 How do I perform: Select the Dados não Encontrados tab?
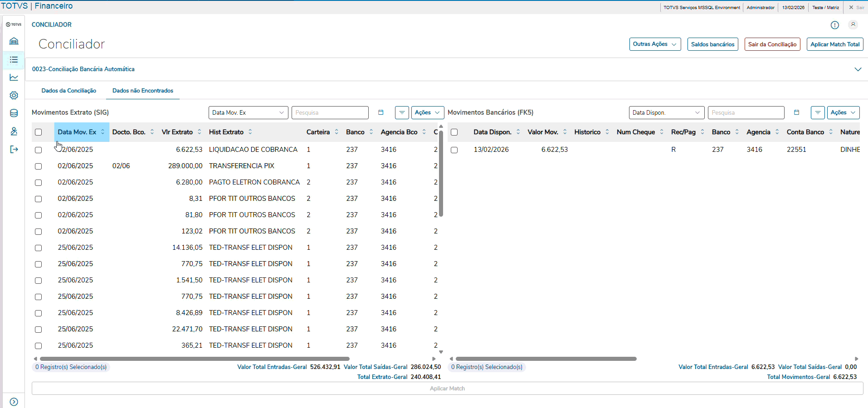(x=143, y=91)
